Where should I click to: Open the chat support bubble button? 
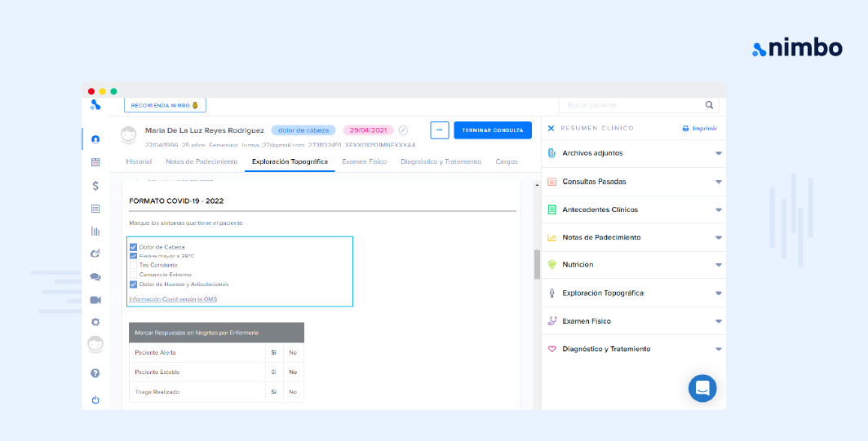point(702,389)
